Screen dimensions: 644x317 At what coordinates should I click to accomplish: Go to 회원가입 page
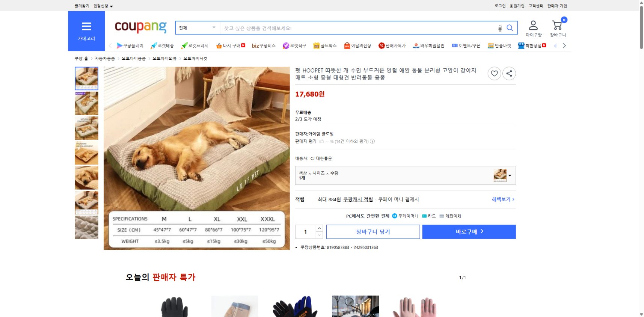coord(517,6)
